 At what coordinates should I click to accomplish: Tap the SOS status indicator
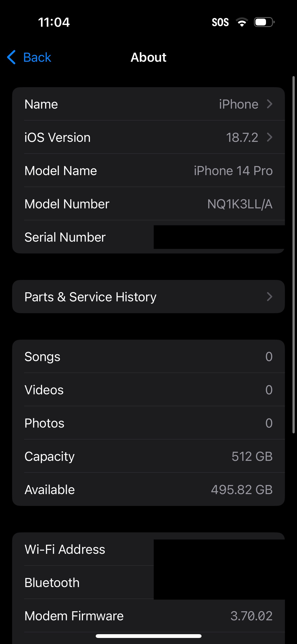coord(220,22)
